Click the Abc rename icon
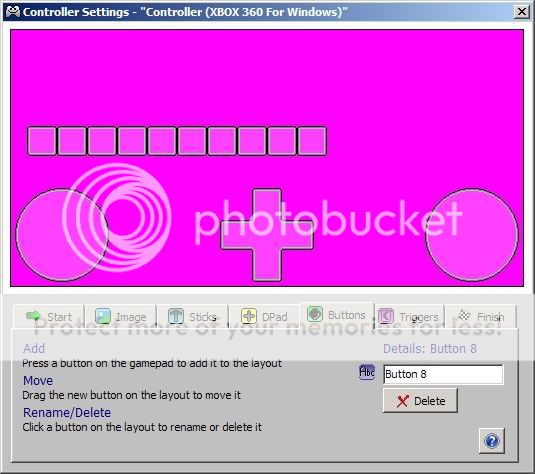535x474 pixels. click(367, 372)
